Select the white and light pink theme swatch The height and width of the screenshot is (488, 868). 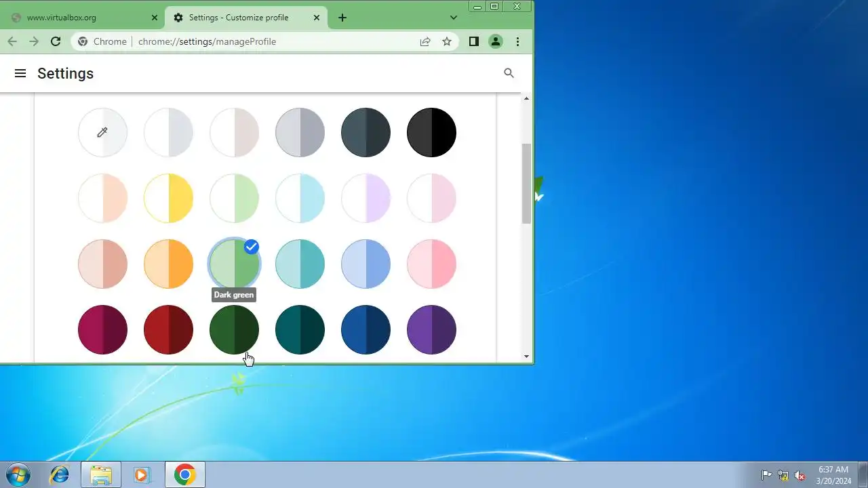(x=431, y=198)
